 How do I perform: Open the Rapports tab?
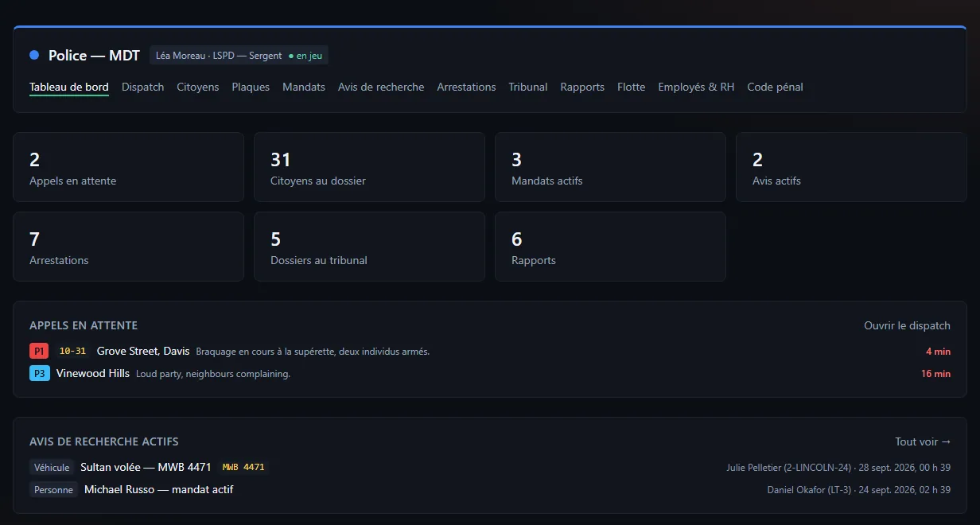pos(582,87)
